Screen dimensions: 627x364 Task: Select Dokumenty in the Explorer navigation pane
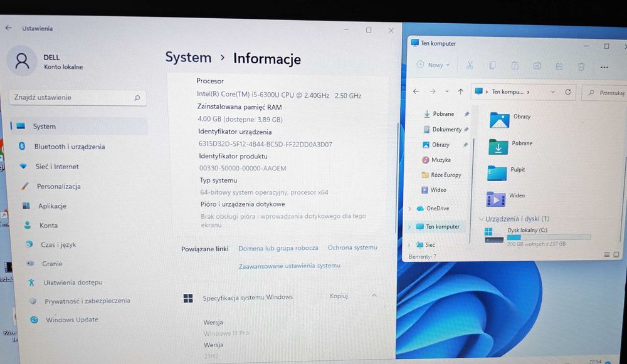(446, 130)
